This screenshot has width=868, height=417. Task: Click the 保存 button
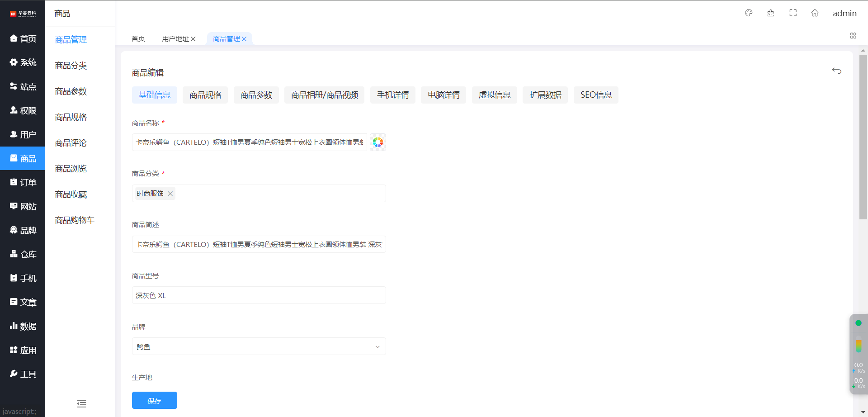click(x=154, y=401)
